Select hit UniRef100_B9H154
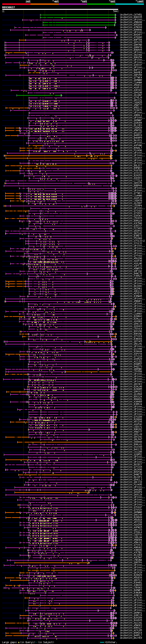 point(131,58)
